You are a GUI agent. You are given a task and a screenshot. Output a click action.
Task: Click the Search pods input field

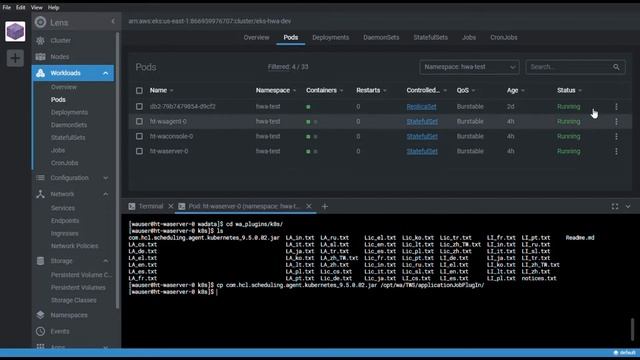[x=569, y=67]
